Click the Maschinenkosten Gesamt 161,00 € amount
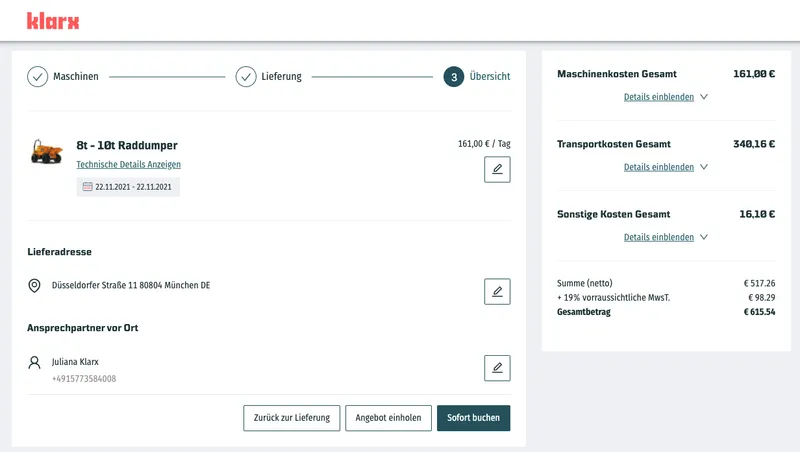 (x=754, y=74)
